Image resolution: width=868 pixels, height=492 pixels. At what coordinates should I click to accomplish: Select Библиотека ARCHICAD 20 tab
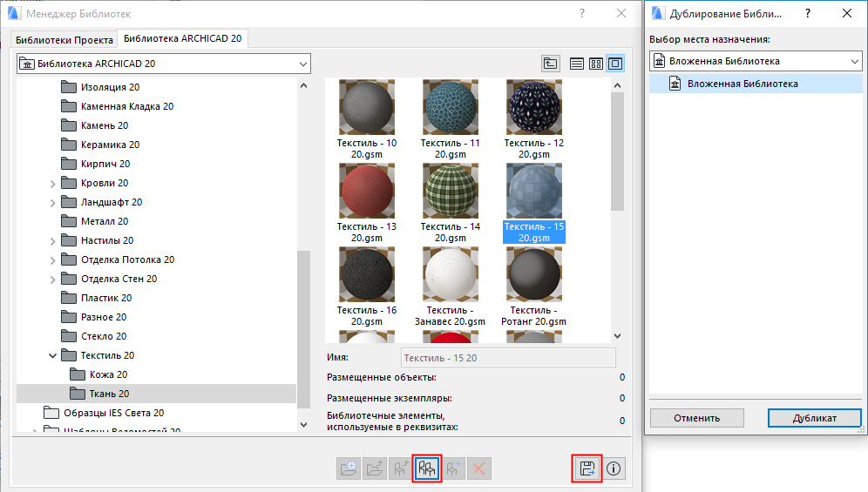pos(183,38)
